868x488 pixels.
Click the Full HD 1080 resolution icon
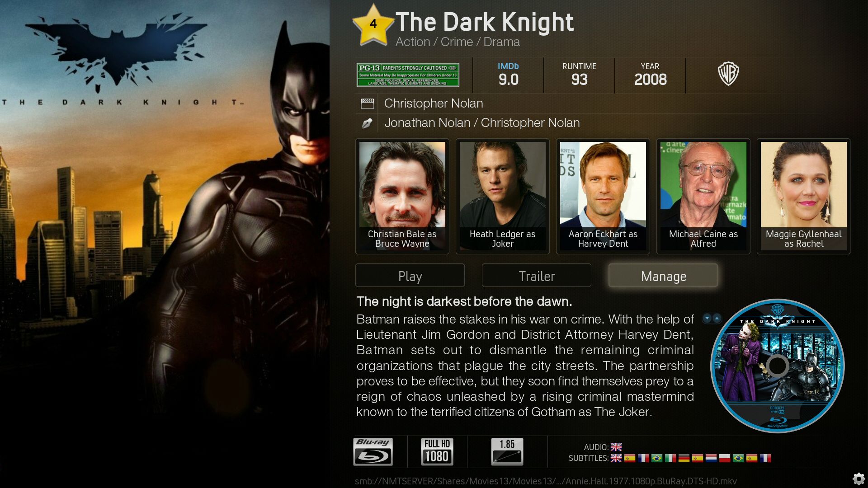(x=437, y=451)
